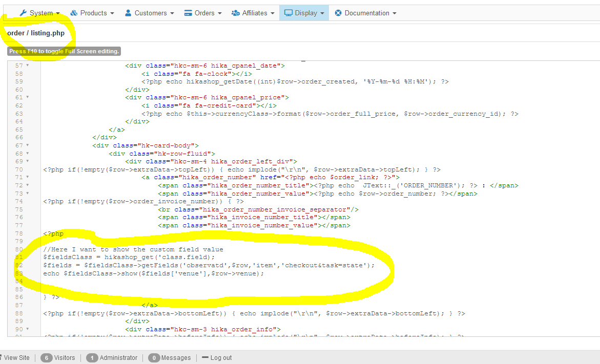
Task: Click the hika_order_info div on line 90
Action: (203, 329)
